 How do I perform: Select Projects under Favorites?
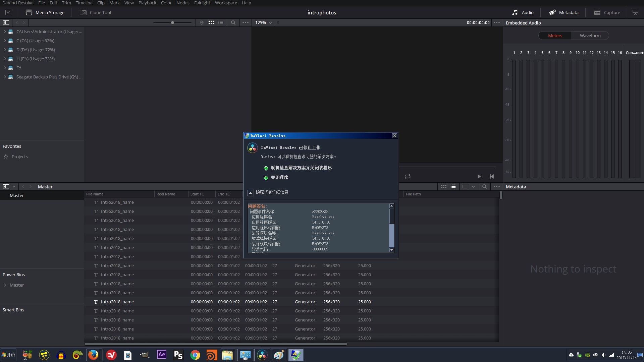tap(19, 157)
